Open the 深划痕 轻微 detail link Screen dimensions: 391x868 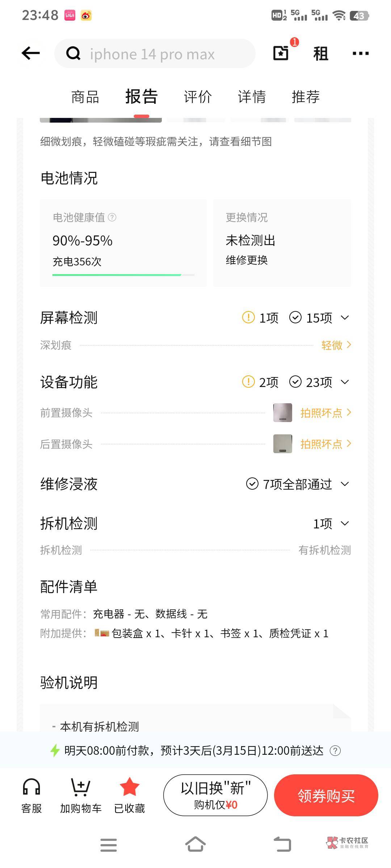tap(336, 345)
